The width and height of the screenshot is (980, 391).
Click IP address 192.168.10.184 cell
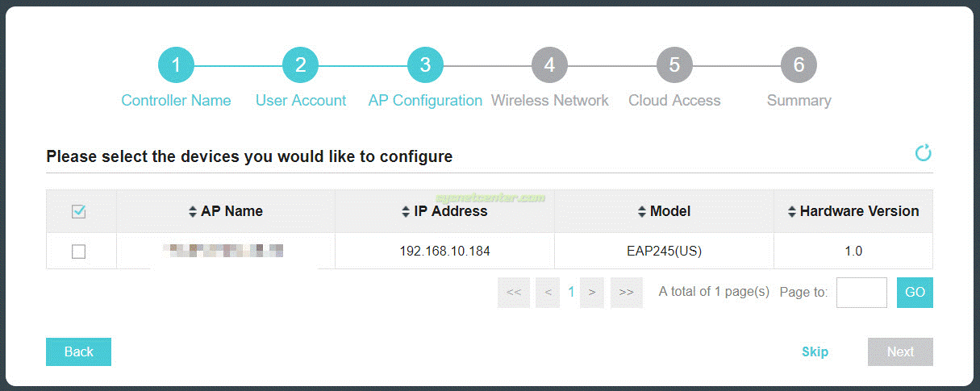point(444,251)
